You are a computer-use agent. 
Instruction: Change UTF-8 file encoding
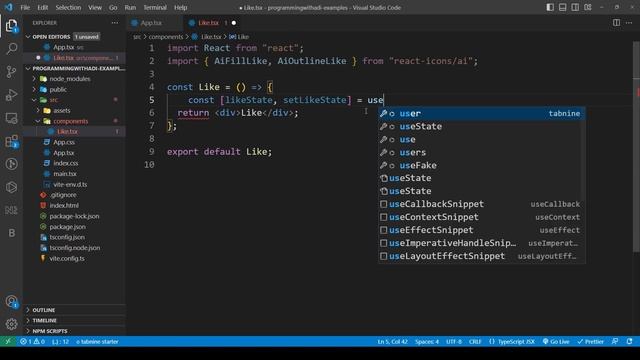point(454,342)
